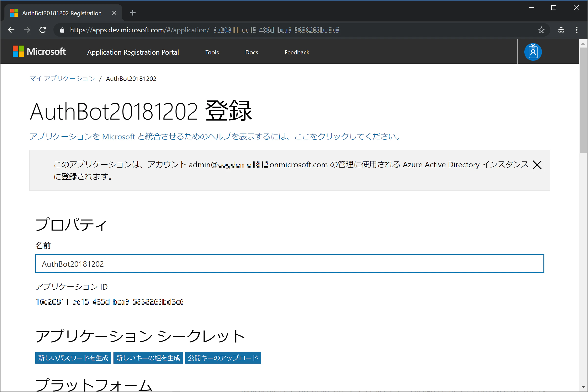Click the アプリケーション シークレット heading
Image resolution: width=588 pixels, height=392 pixels.
pyautogui.click(x=140, y=336)
